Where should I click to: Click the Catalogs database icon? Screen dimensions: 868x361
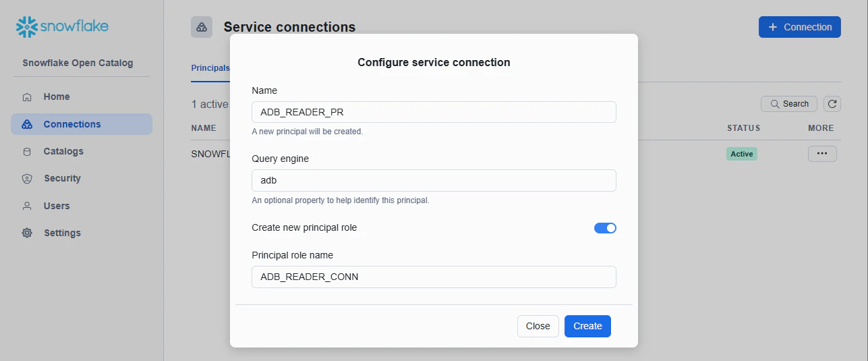[x=27, y=152]
